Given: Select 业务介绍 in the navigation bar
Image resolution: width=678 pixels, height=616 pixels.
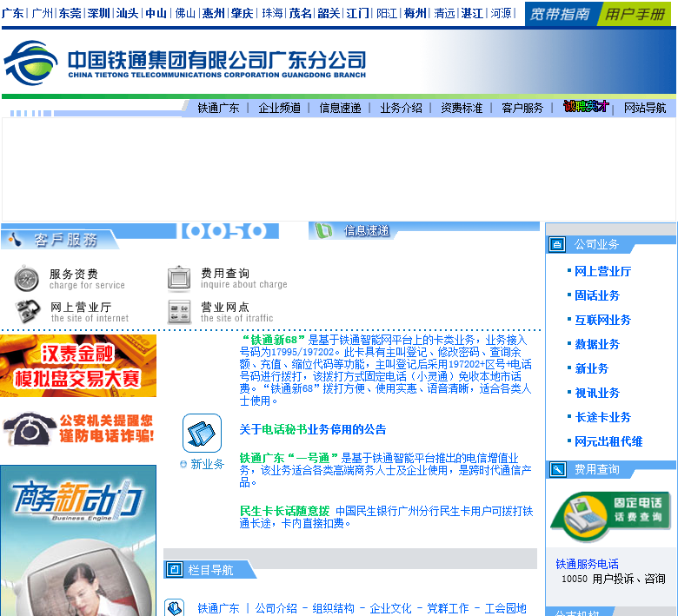Looking at the screenshot, I should point(401,108).
